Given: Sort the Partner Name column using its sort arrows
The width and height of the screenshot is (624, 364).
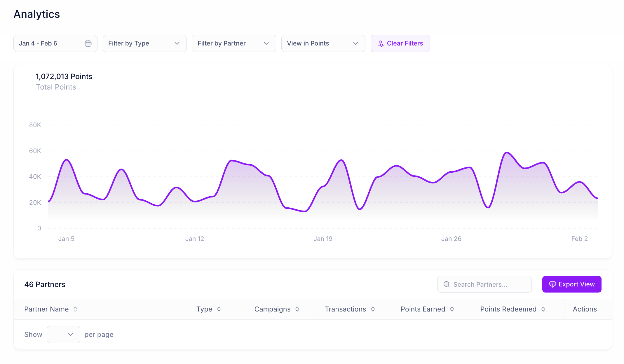Looking at the screenshot, I should coord(76,309).
